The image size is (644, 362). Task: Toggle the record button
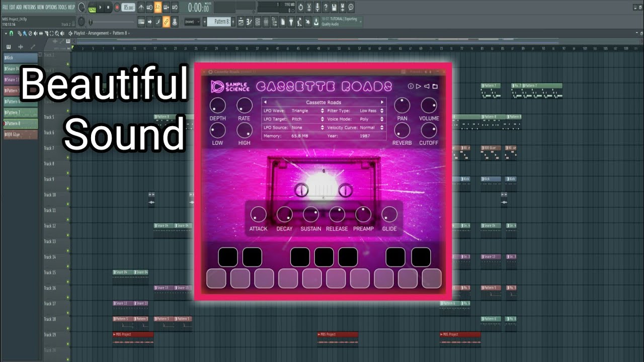[117, 8]
